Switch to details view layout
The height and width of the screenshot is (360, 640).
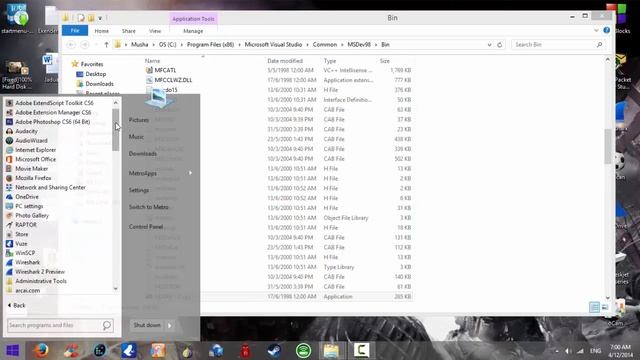(594, 307)
